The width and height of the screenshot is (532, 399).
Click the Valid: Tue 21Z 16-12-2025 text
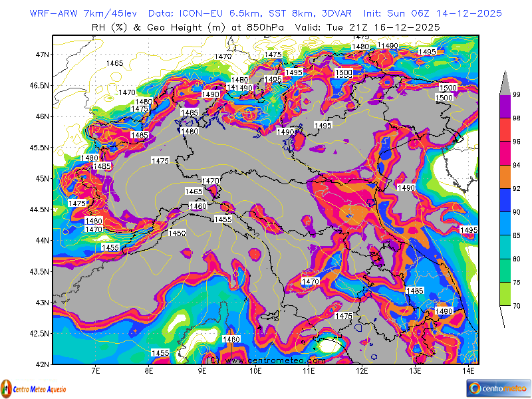tap(377, 27)
